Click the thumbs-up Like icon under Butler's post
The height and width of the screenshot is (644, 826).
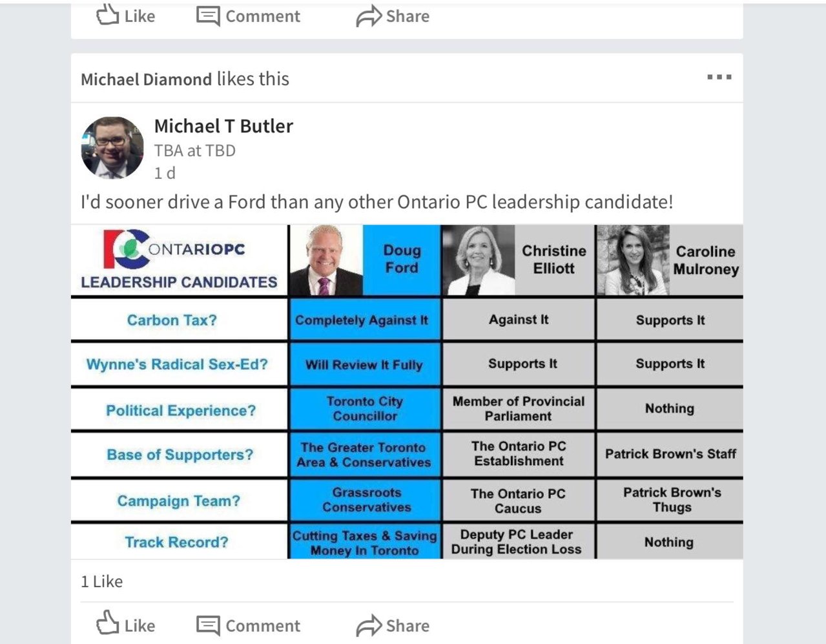(x=108, y=624)
